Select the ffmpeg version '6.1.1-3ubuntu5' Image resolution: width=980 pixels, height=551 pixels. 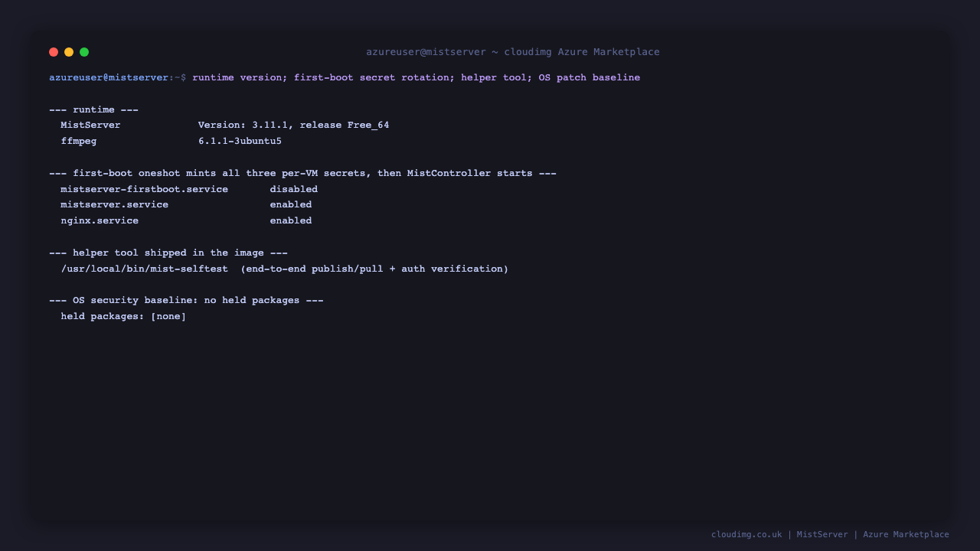point(240,141)
